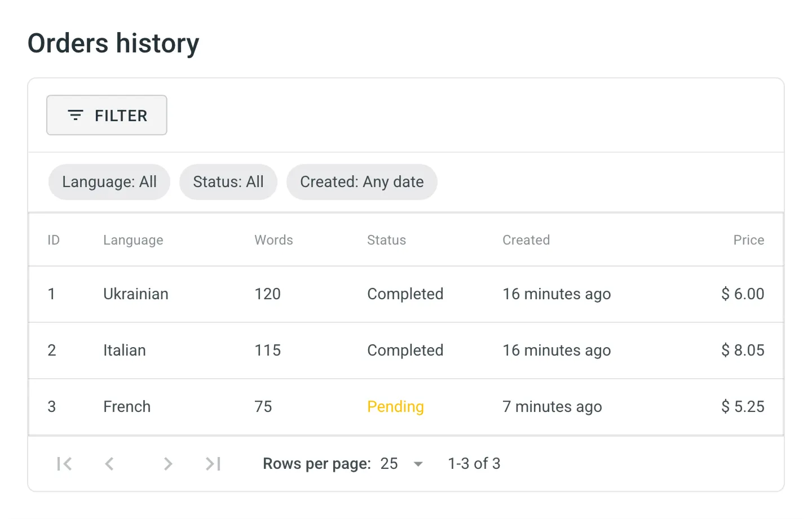812x519 pixels.
Task: Click the previous page chevron icon
Action: pos(109,463)
